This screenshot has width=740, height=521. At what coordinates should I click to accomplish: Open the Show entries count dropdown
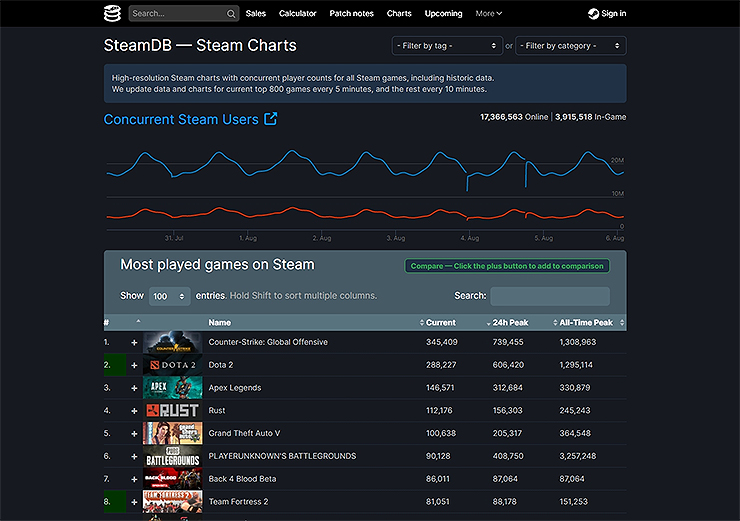(169, 296)
